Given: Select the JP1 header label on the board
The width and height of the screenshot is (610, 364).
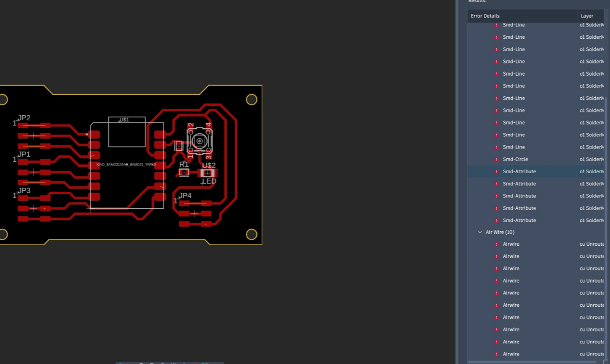Looking at the screenshot, I should tap(24, 154).
